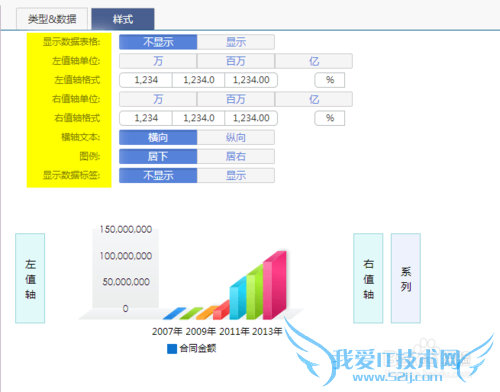Choose 1,234.00 format for 右值轴格式
The width and height of the screenshot is (500, 392).
(x=251, y=118)
